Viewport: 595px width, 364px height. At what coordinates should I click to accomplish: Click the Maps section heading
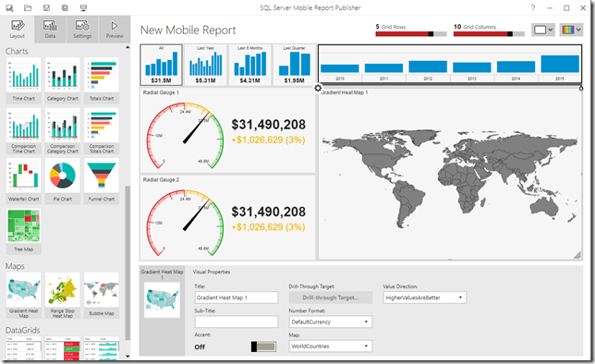[x=15, y=266]
